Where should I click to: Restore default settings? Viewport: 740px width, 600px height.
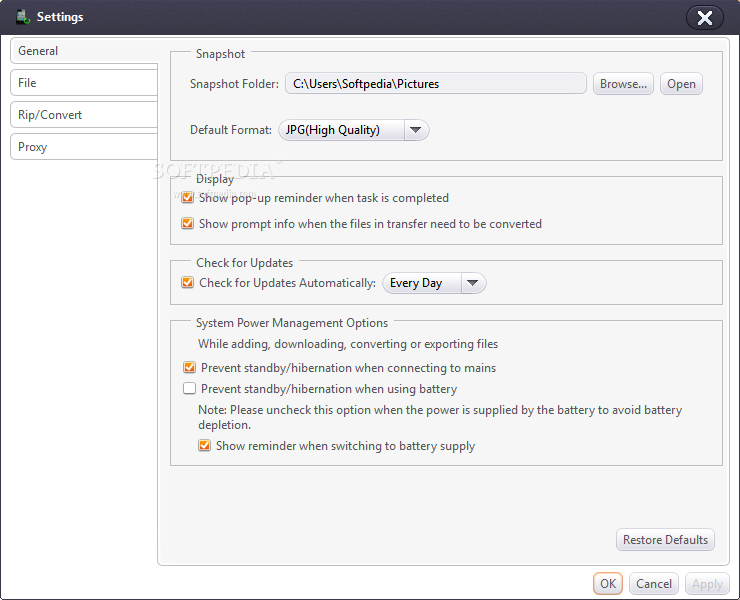tap(665, 540)
